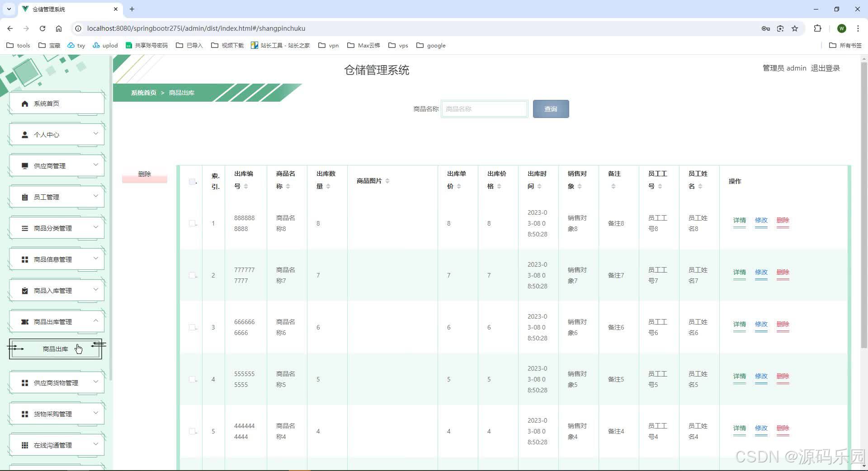
Task: Click the 商品出库管理 sidebar icon
Action: pos(25,321)
